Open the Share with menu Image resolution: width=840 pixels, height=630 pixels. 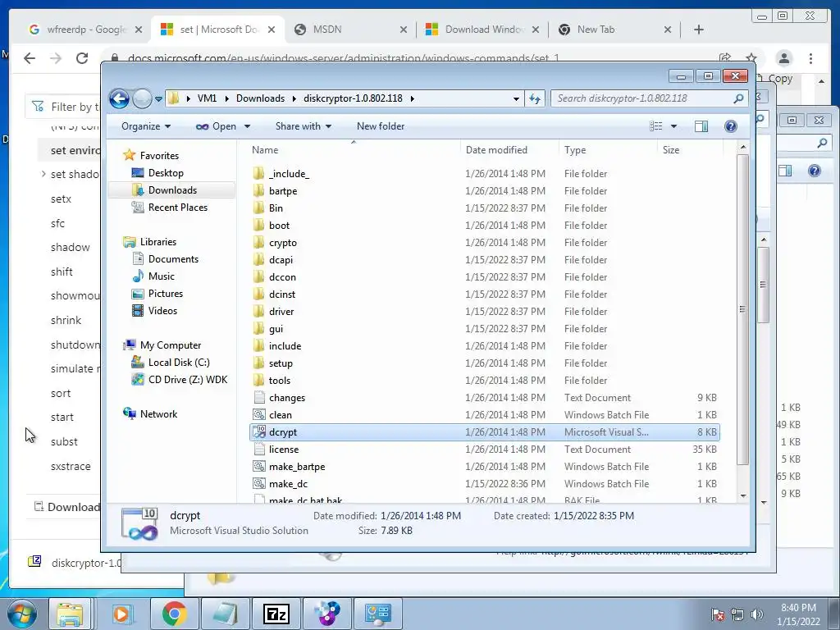click(x=304, y=126)
